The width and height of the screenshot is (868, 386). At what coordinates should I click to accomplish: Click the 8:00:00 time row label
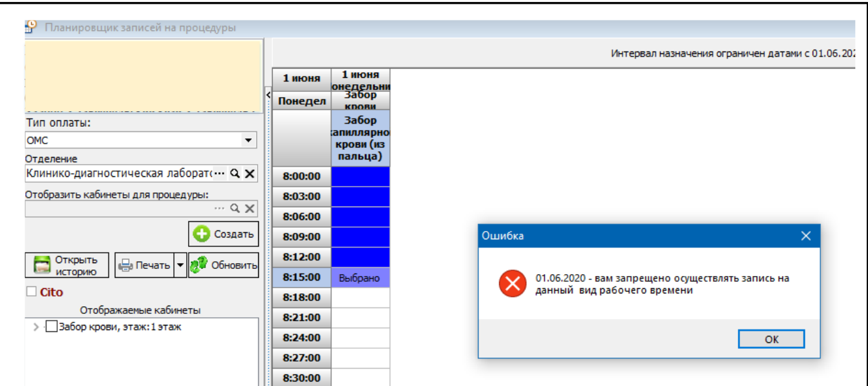[x=301, y=176]
